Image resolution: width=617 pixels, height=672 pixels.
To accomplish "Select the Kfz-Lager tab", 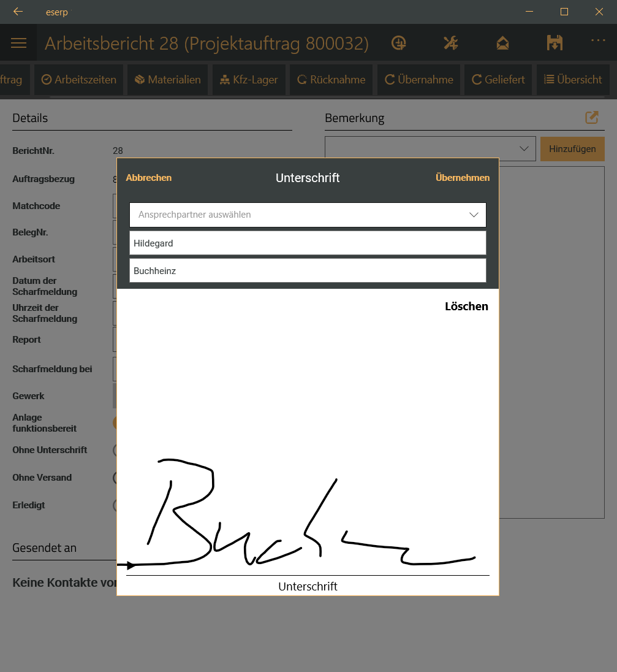I will 249,80.
